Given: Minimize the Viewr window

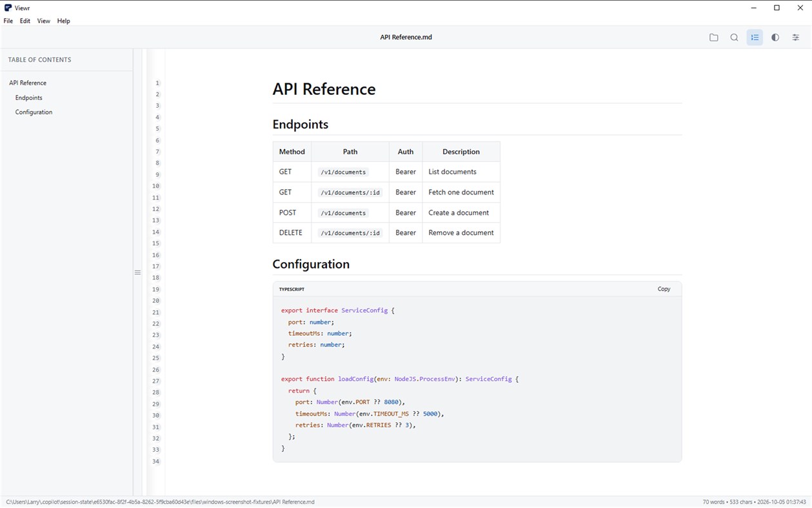Looking at the screenshot, I should click(x=754, y=8).
